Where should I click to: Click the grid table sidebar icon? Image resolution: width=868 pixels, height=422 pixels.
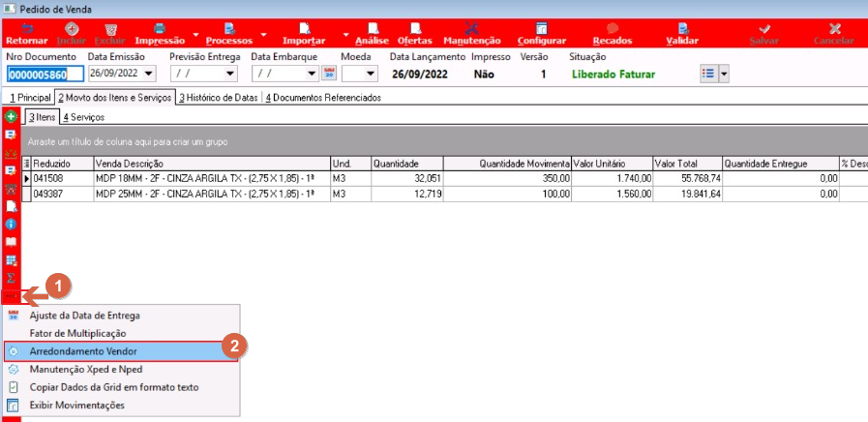[x=11, y=259]
